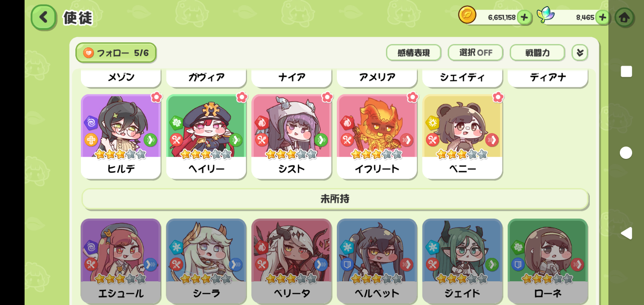The height and width of the screenshot is (305, 644).
Task: Open the home screen via house icon
Action: (624, 17)
